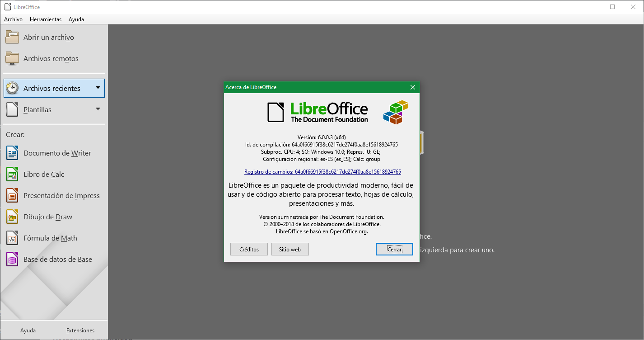Click the 'Acerca de LibreOffice' dialog title

251,87
